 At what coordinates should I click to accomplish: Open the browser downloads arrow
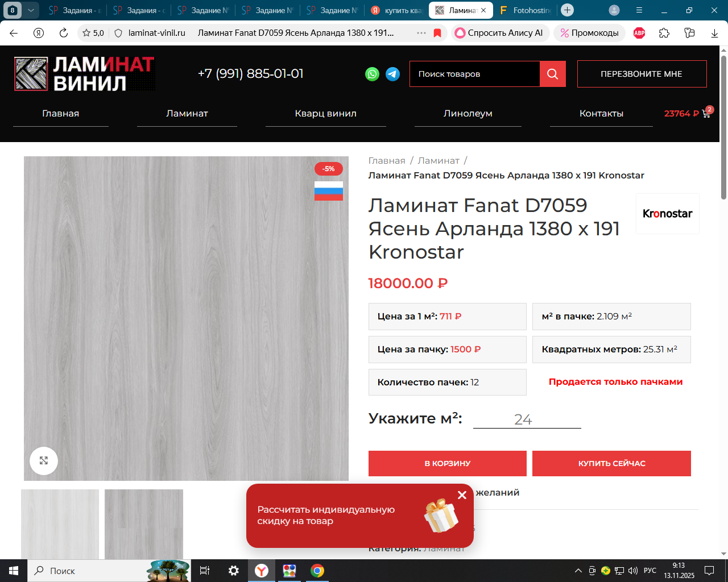[x=715, y=33]
